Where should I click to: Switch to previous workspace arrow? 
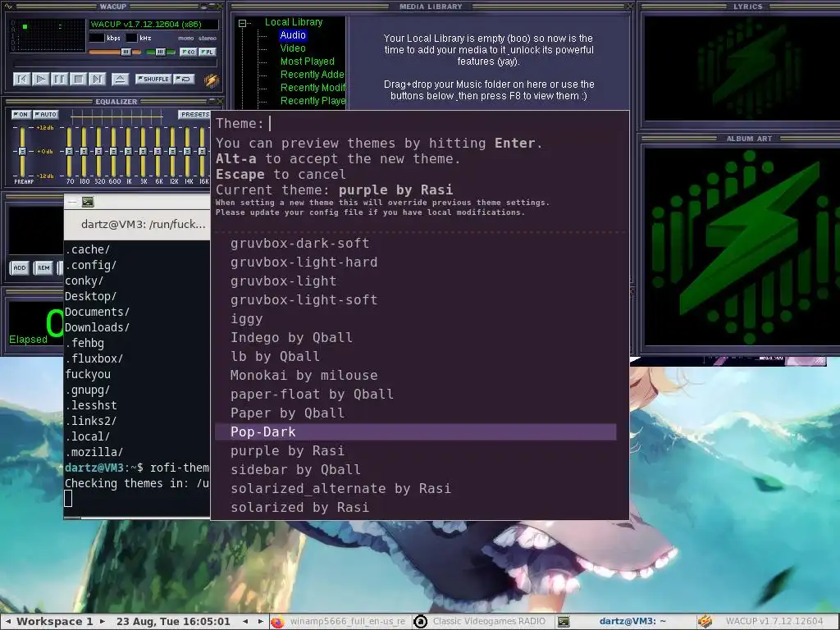pos(7,622)
